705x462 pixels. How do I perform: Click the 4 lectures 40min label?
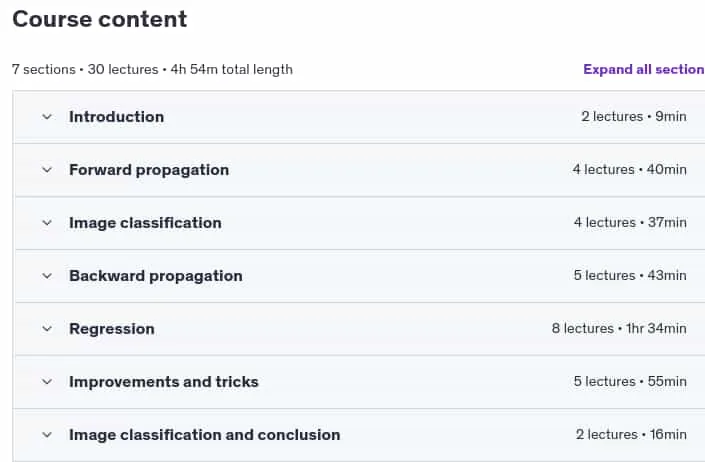point(629,169)
